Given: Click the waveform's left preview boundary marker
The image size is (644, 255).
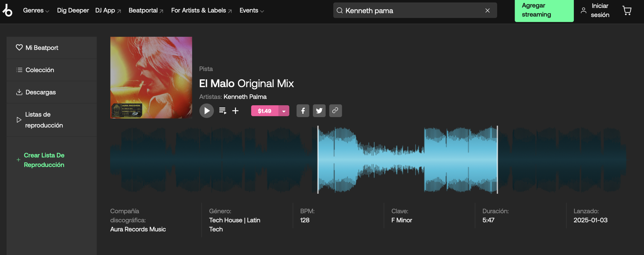Looking at the screenshot, I should pos(318,160).
